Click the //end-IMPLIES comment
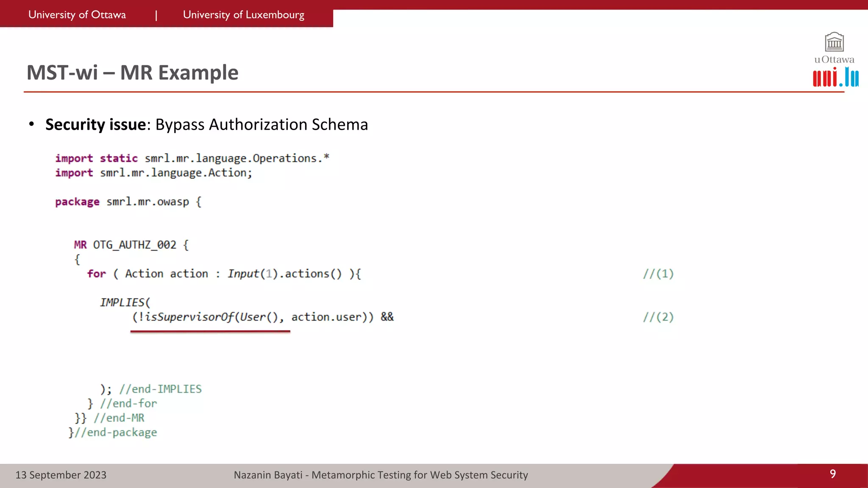This screenshot has width=868, height=488. click(x=160, y=389)
